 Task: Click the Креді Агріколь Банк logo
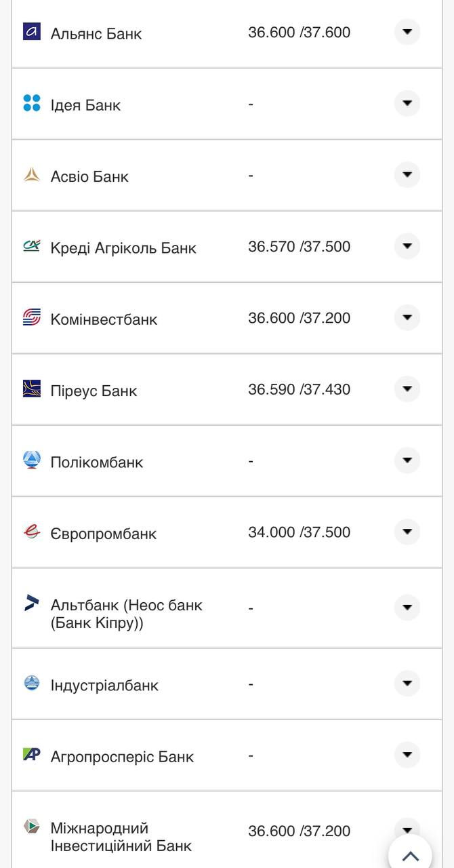point(32,246)
